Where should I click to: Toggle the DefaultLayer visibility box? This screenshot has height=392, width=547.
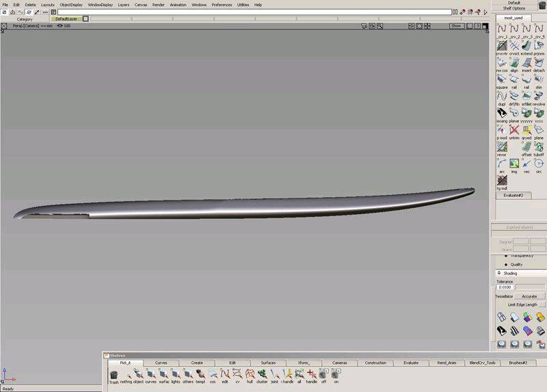85,18
